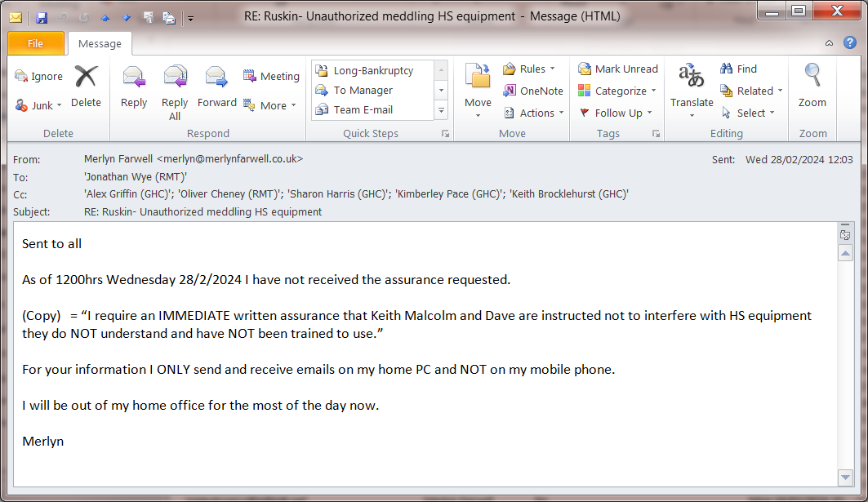868x502 pixels.
Task: Expand the Quick Steps gallery
Action: [441, 110]
